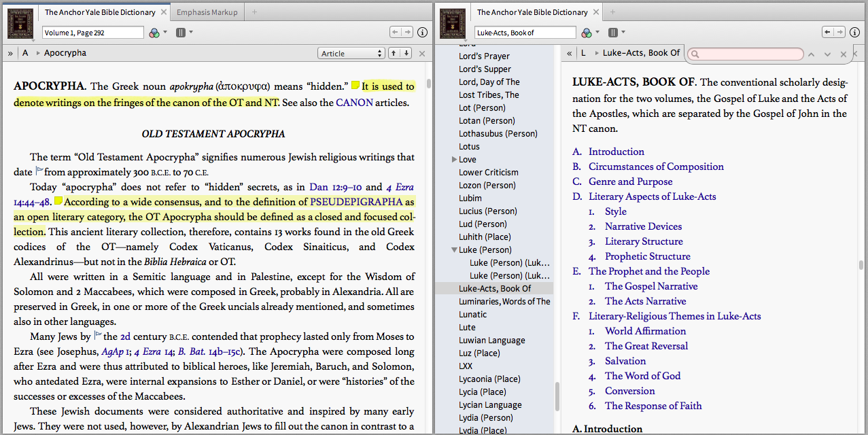Expand the Love entry in contents list
The height and width of the screenshot is (435, 868).
[455, 160]
